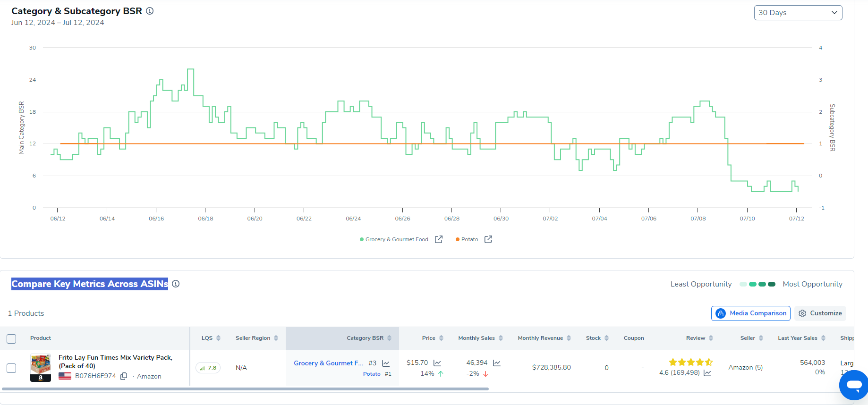Click info icon beside Compare Key Metrics heading
The image size is (868, 405).
(176, 284)
